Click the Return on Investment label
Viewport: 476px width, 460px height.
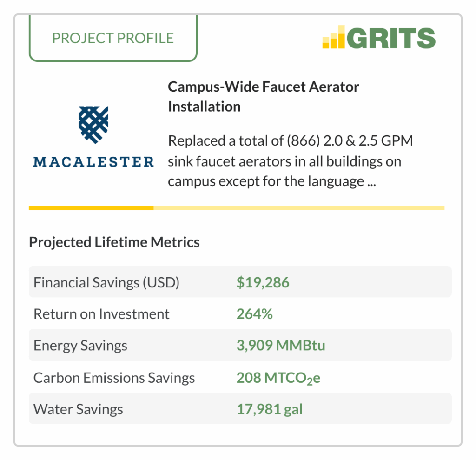[x=101, y=314]
